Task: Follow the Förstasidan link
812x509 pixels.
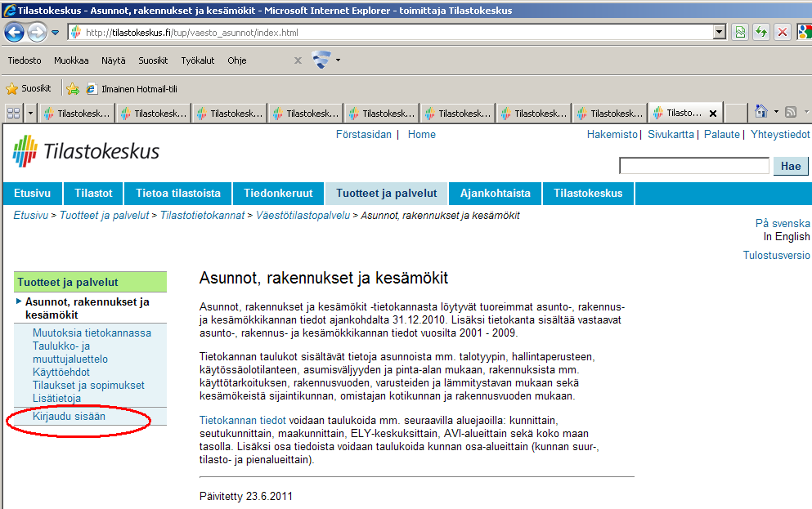Action: tap(364, 135)
